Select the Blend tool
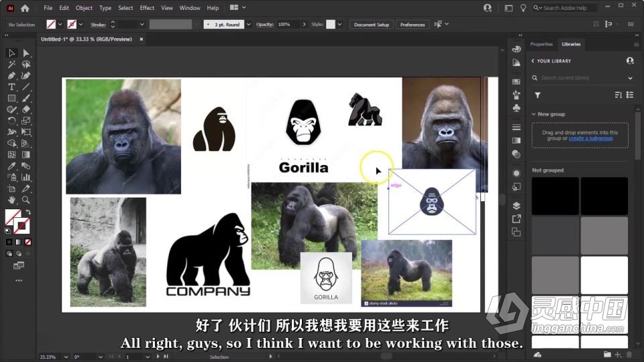The image size is (644, 362). pos(26,166)
